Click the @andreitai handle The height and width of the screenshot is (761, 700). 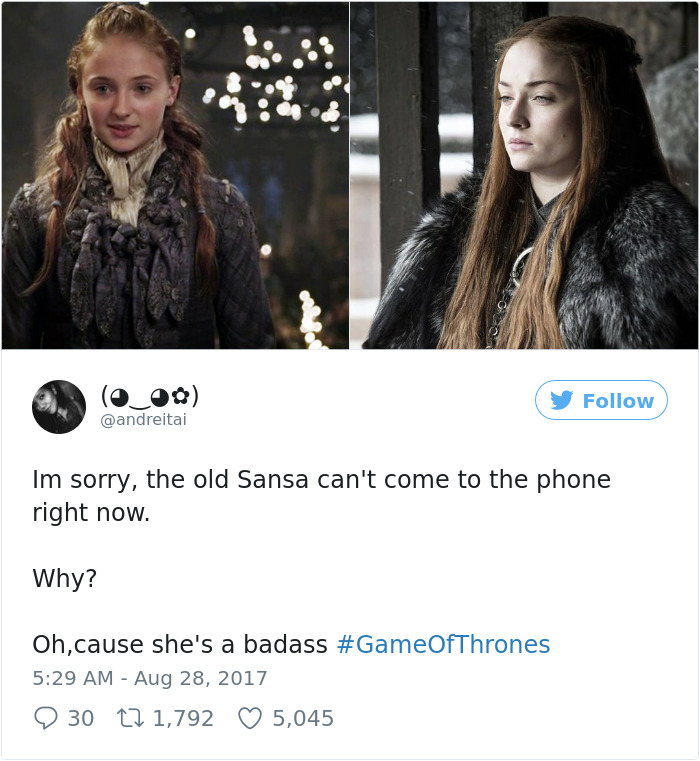click(x=143, y=419)
